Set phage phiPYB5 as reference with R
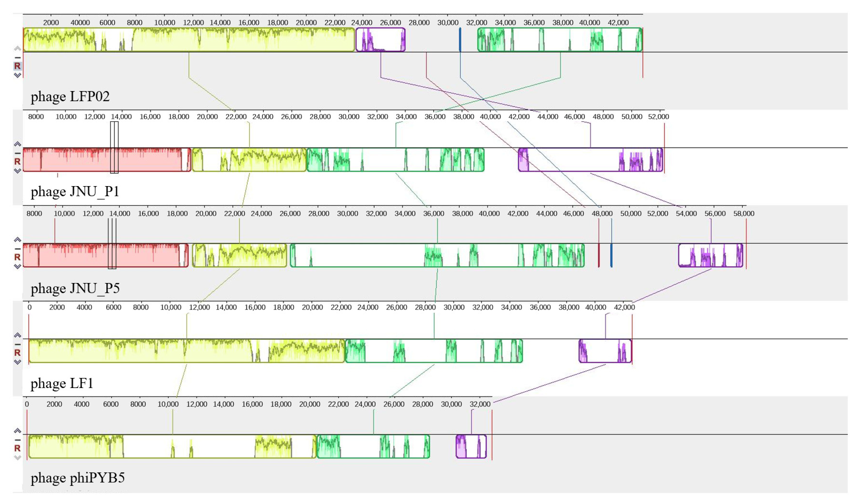 tap(17, 448)
